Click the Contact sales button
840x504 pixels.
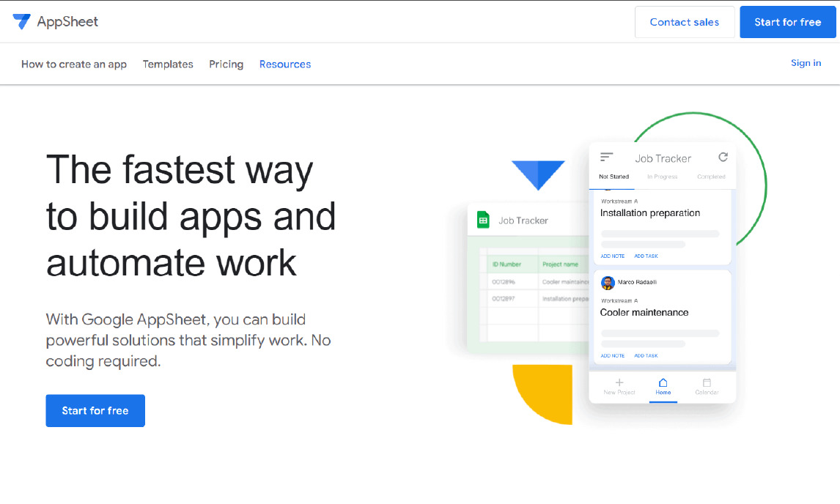click(684, 22)
